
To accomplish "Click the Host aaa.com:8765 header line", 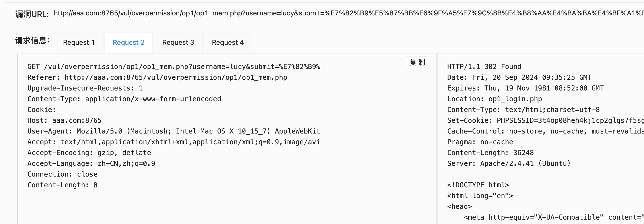I will [x=64, y=120].
